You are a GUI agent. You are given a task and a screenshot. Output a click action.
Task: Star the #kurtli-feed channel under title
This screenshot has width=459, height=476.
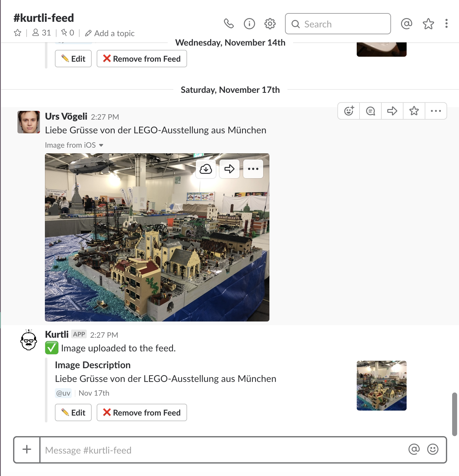tap(18, 33)
